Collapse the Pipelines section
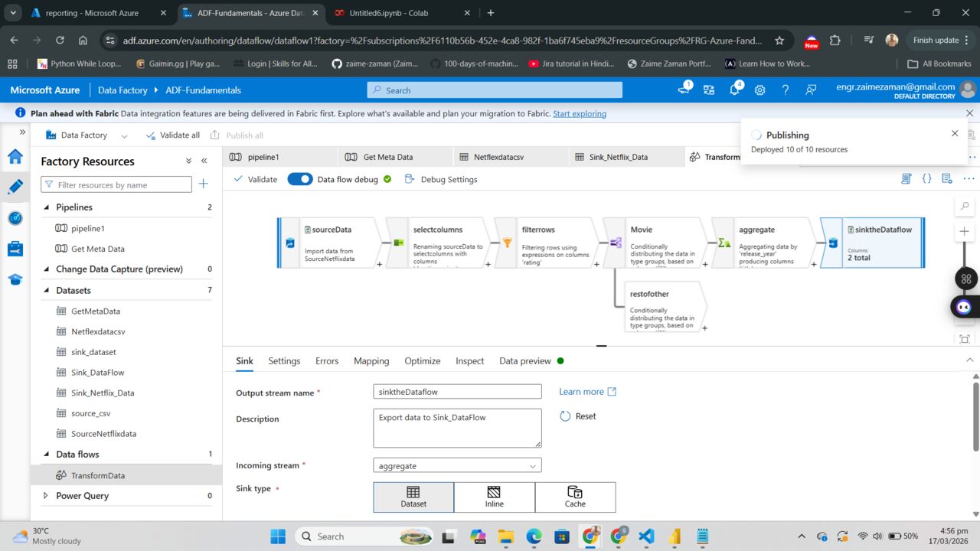The width and height of the screenshot is (980, 551). pyautogui.click(x=45, y=207)
